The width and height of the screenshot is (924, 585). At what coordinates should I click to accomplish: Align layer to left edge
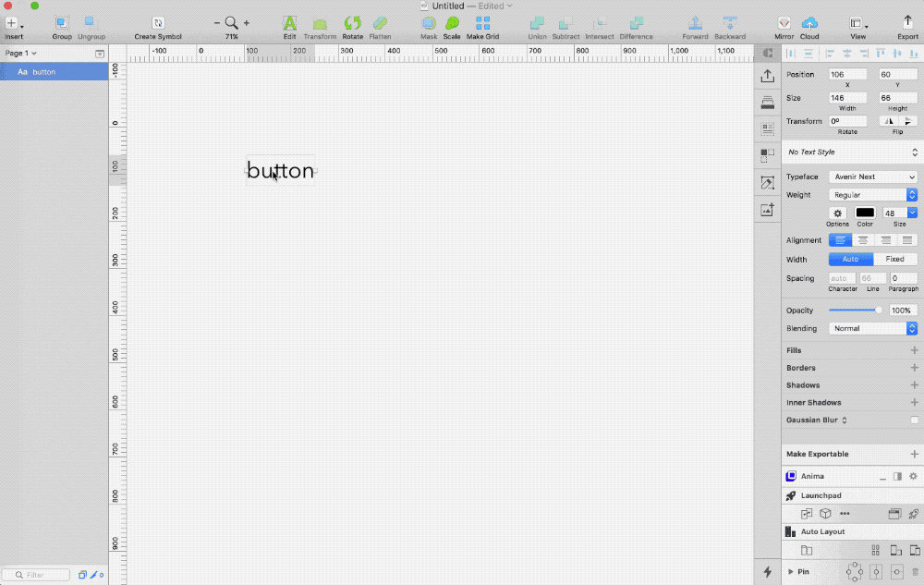click(830, 54)
